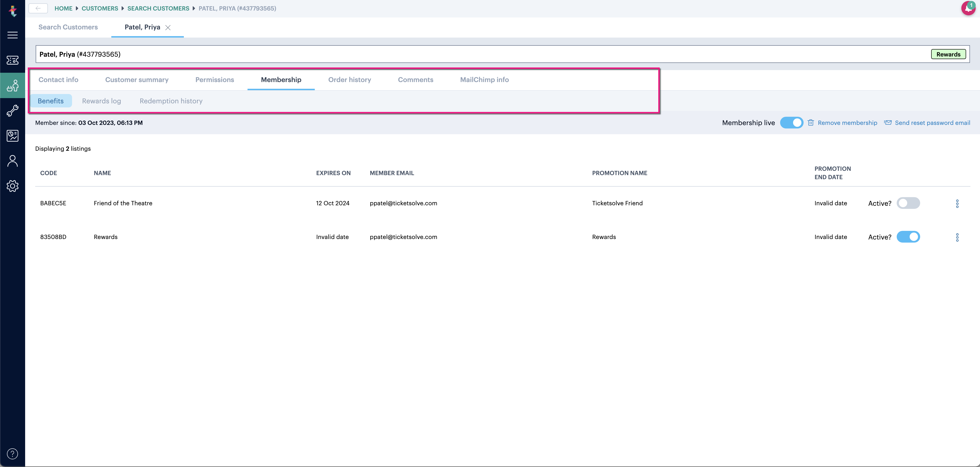Open the Comments tab
This screenshot has height=467, width=980.
[x=416, y=79]
